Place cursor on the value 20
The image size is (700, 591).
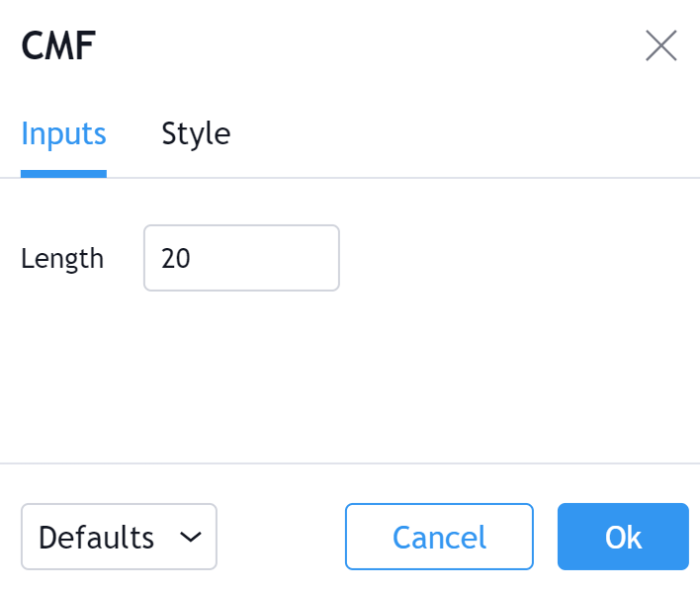point(176,259)
